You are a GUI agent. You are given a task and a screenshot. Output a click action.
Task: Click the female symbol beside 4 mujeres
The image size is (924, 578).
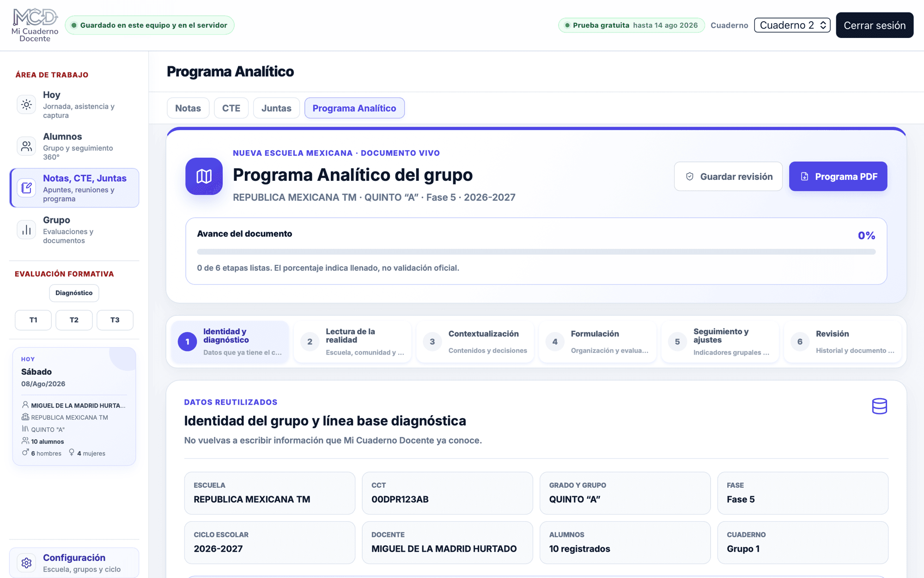tap(72, 452)
